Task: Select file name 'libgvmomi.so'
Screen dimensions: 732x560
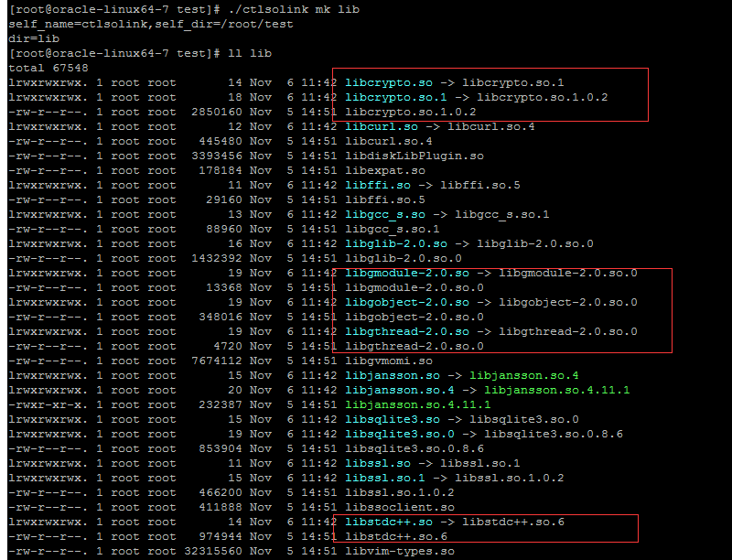Action: 389,361
